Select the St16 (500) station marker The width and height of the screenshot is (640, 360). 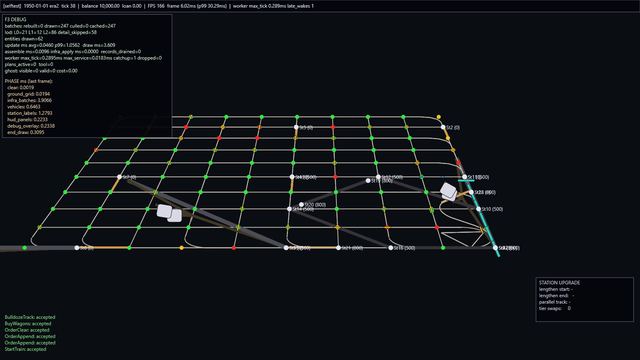tap(391, 248)
